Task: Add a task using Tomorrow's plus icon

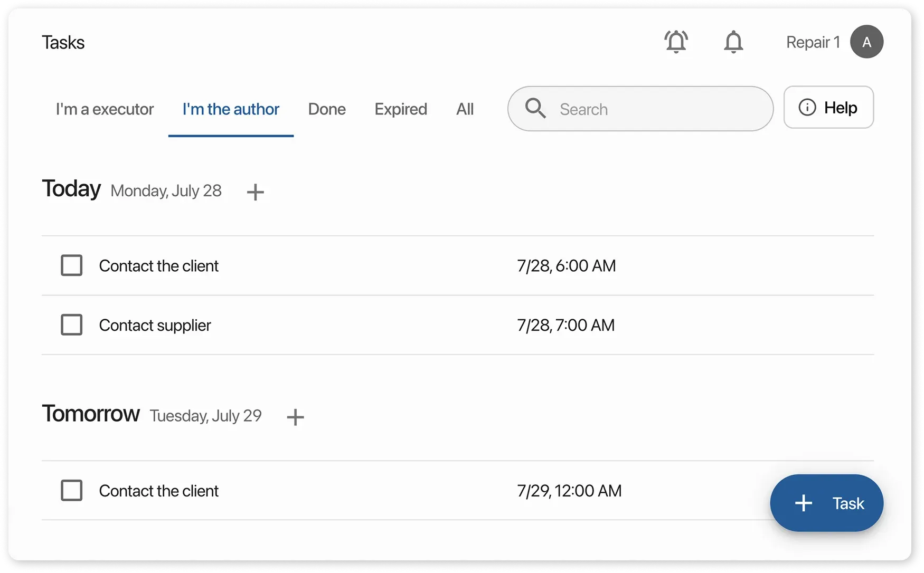Action: click(295, 417)
